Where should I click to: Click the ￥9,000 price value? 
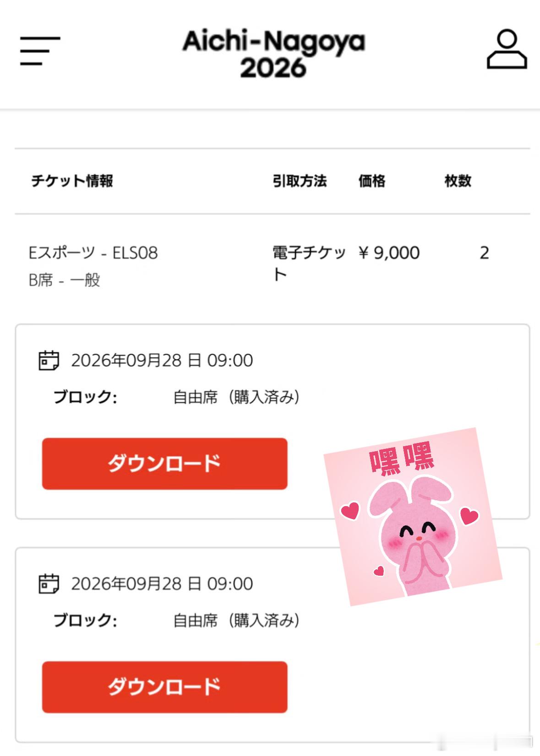click(x=389, y=253)
